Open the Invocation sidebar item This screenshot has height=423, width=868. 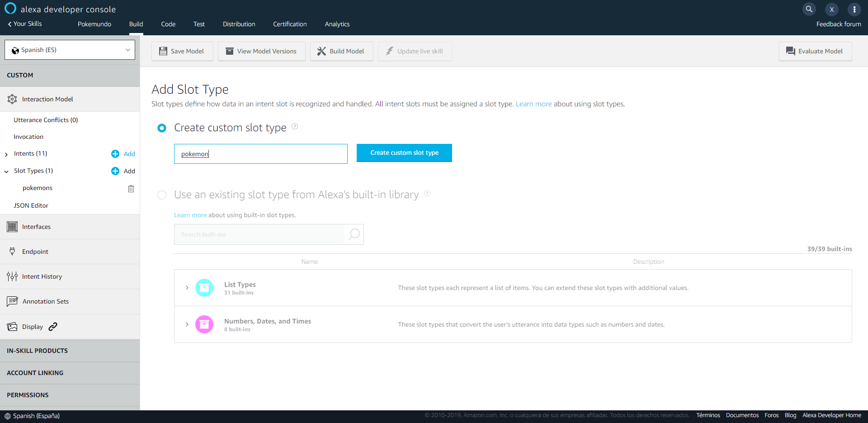tap(28, 137)
